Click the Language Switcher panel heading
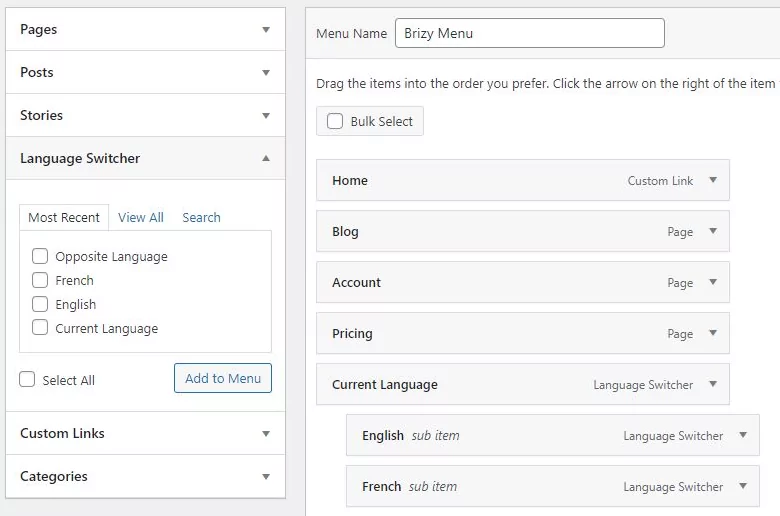 coord(80,159)
